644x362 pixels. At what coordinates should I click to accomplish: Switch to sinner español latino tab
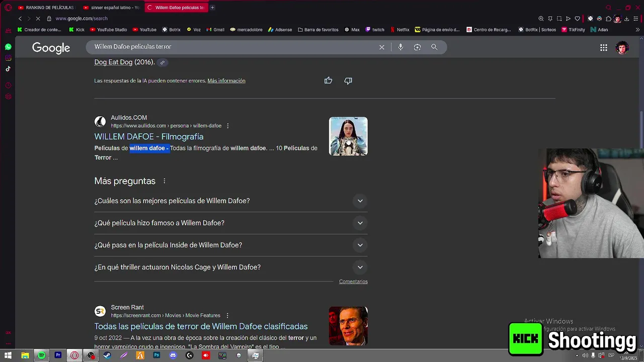(x=111, y=8)
